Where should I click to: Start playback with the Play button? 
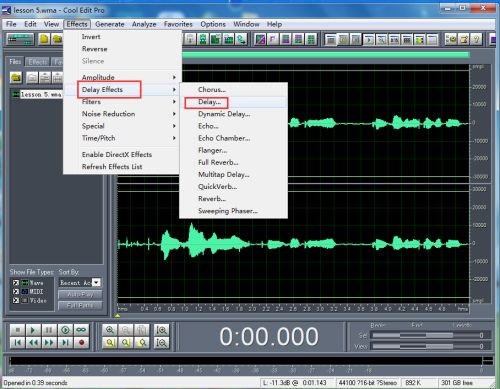point(33,330)
